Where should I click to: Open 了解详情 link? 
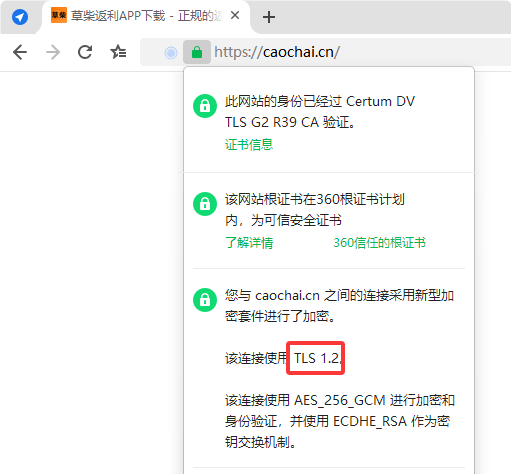pos(249,242)
